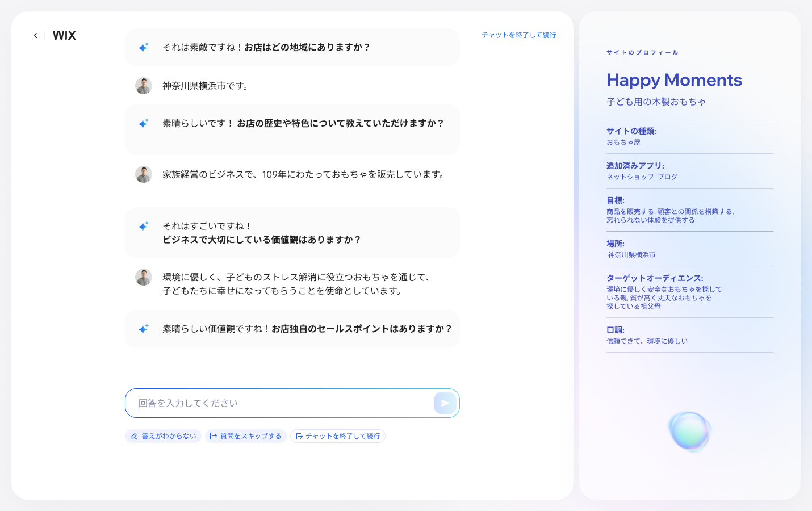Click the user avatar next to 神奈川県横浜市です
This screenshot has width=812, height=511.
click(x=144, y=86)
